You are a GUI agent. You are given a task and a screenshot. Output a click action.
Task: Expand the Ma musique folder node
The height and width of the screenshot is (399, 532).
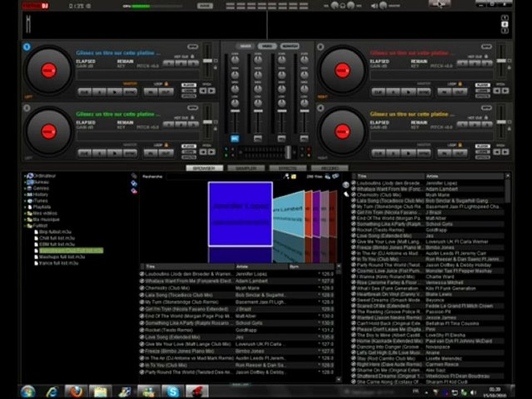25,219
